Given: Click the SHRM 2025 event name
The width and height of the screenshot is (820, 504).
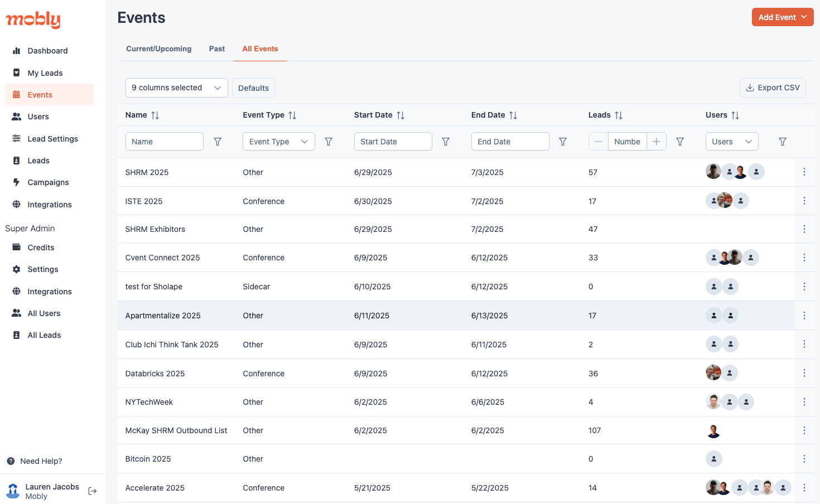Looking at the screenshot, I should [147, 172].
